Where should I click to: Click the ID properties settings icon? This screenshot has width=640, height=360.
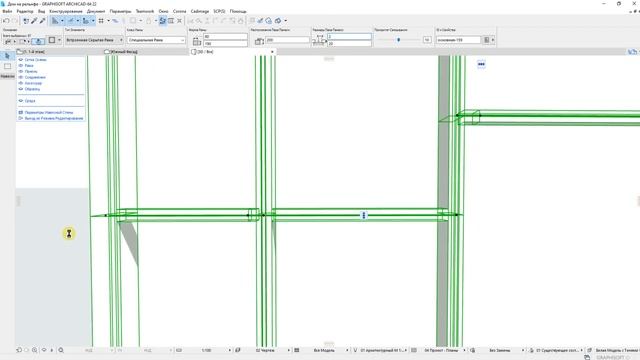pos(487,40)
